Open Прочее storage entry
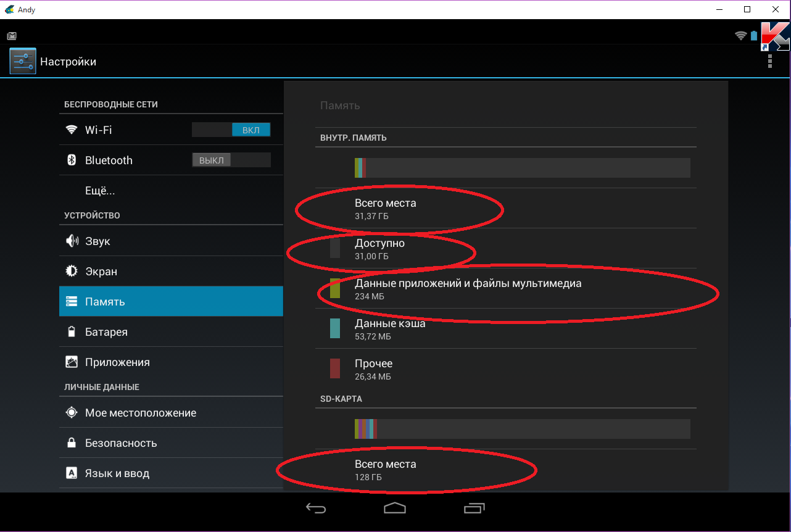The width and height of the screenshot is (791, 532). pos(506,369)
